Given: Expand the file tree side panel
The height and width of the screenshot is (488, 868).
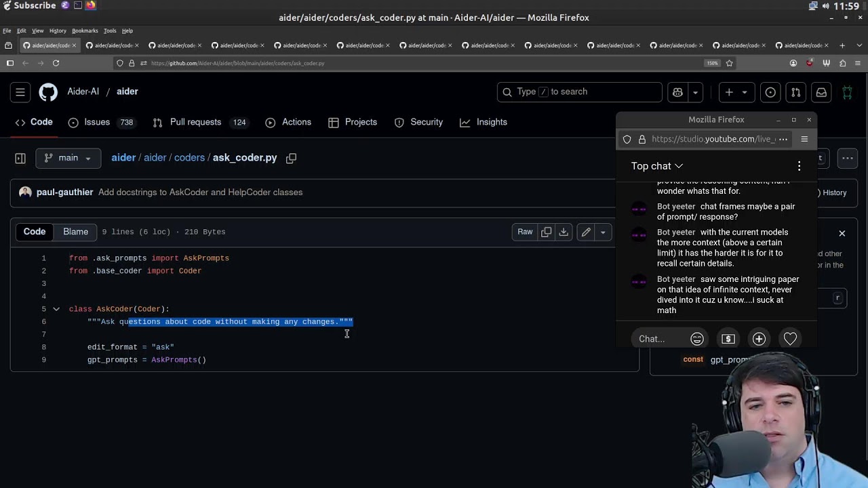Looking at the screenshot, I should point(20,158).
